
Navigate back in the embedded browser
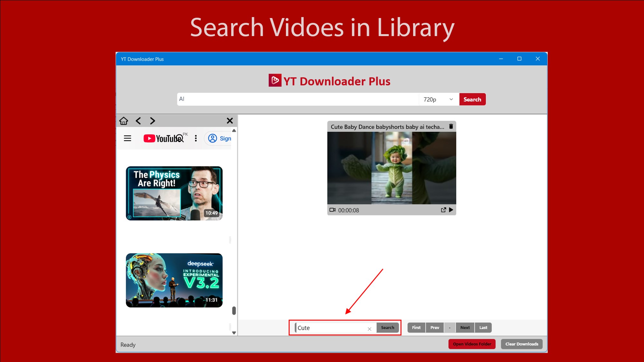138,121
